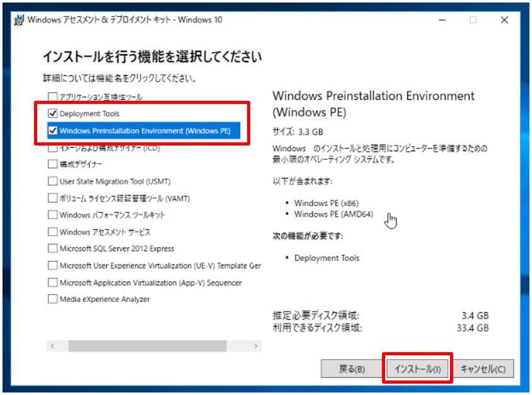This screenshot has height=395, width=532.
Task: Tick the 構成デザイナー checkbox
Action: tap(52, 164)
